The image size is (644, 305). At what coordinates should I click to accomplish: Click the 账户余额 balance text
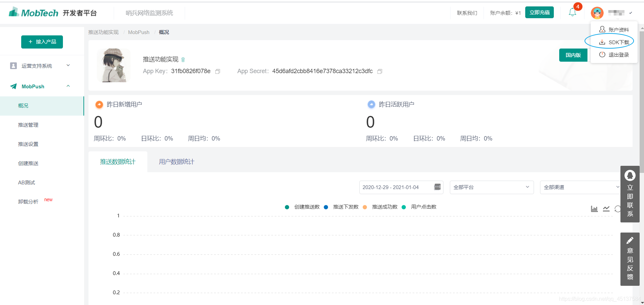pyautogui.click(x=505, y=13)
